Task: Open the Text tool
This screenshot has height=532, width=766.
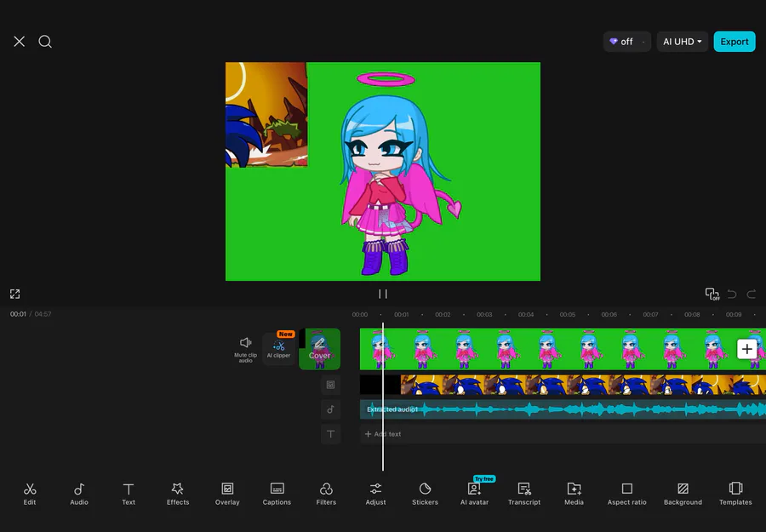Action: tap(129, 494)
